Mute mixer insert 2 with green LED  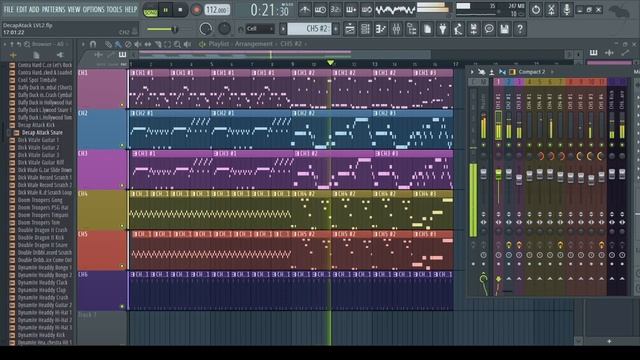point(509,145)
